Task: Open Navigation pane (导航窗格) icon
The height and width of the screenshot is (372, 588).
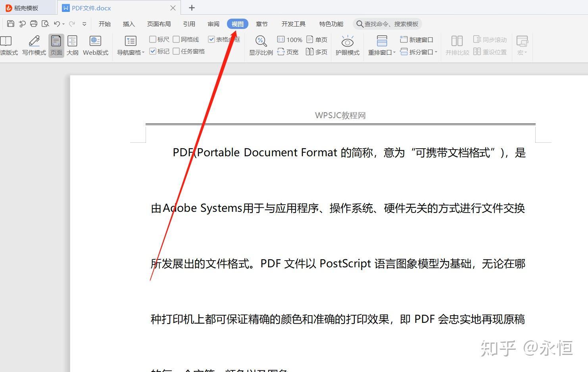Action: 130,41
